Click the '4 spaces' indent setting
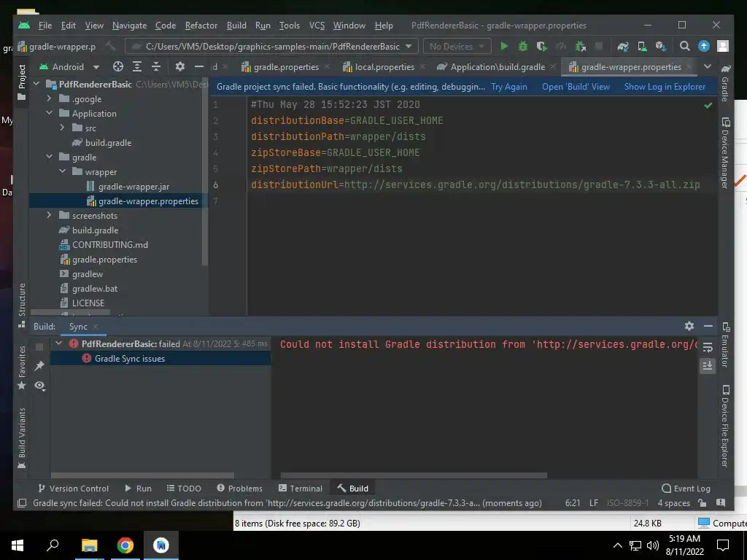 point(673,503)
